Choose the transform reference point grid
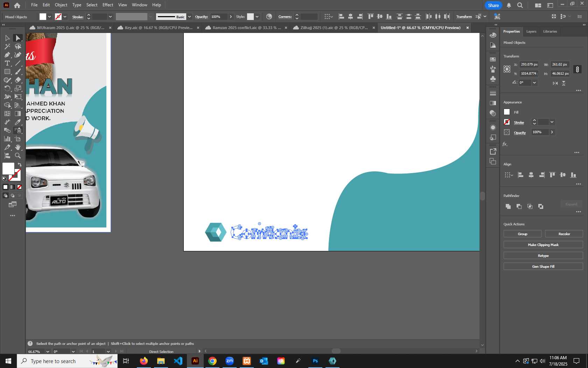Image resolution: width=588 pixels, height=368 pixels. [x=507, y=69]
